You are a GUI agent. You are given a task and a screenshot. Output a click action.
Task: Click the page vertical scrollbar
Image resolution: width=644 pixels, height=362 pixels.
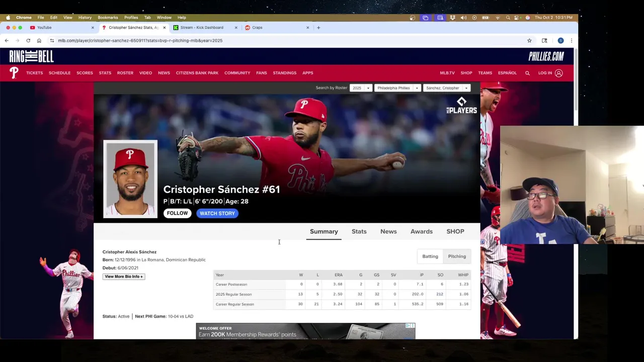click(576, 80)
